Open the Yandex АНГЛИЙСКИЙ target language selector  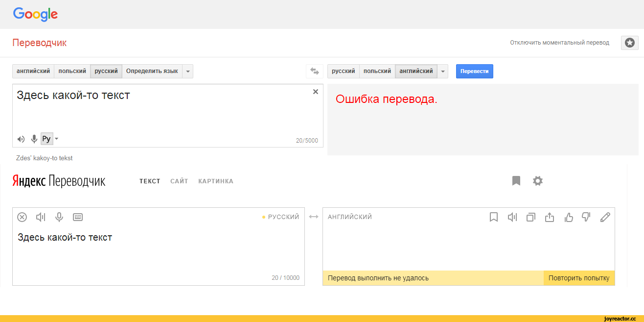click(x=350, y=217)
